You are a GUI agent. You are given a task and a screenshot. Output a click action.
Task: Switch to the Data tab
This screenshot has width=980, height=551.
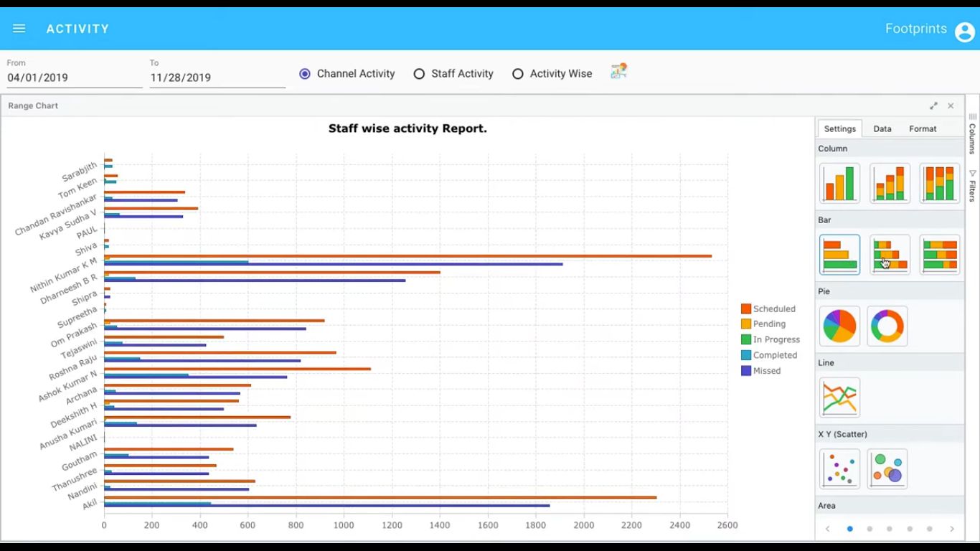pos(882,129)
